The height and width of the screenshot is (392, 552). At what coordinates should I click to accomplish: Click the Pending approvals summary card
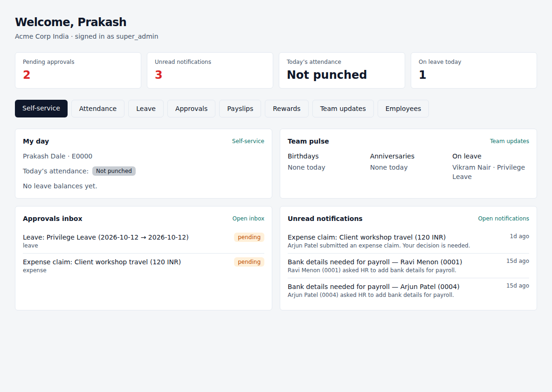point(78,70)
